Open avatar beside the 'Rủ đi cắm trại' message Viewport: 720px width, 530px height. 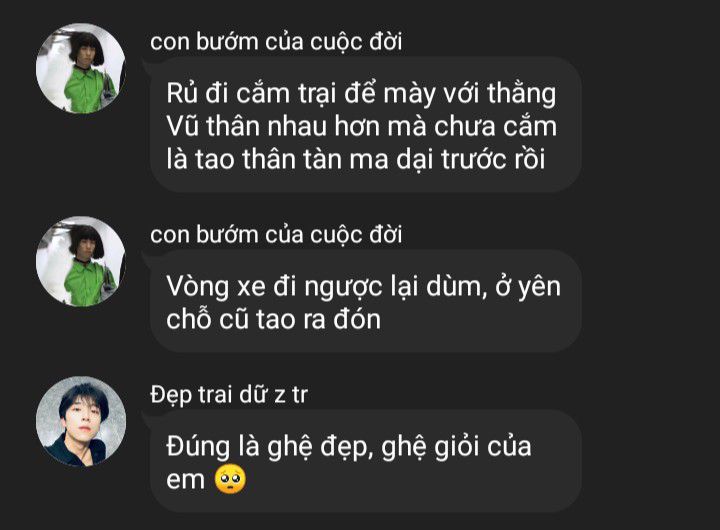click(x=81, y=68)
